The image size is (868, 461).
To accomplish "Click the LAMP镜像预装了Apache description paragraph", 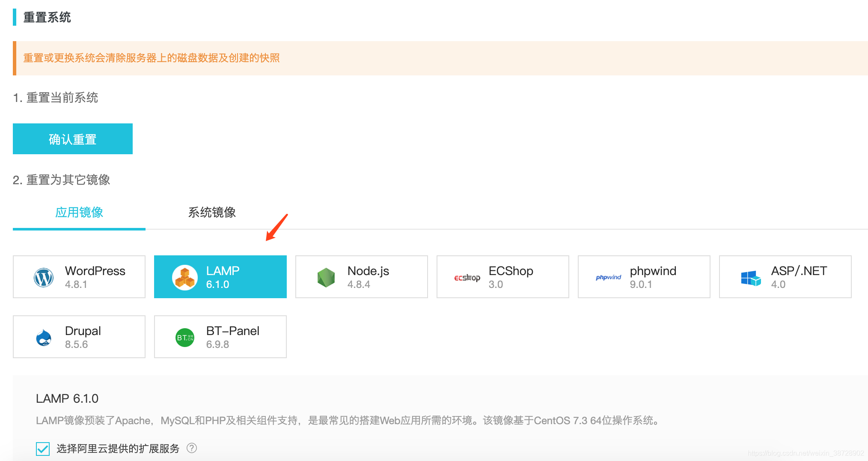I will pos(348,420).
